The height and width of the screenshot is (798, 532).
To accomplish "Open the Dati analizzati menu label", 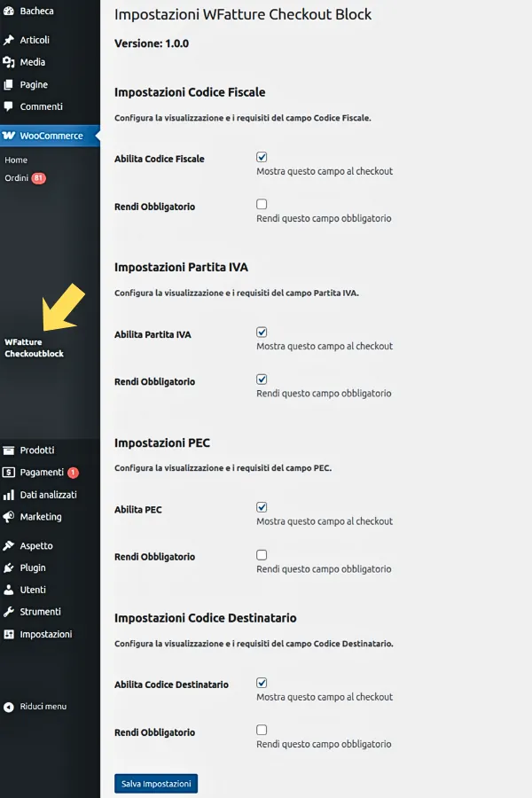I will [49, 495].
